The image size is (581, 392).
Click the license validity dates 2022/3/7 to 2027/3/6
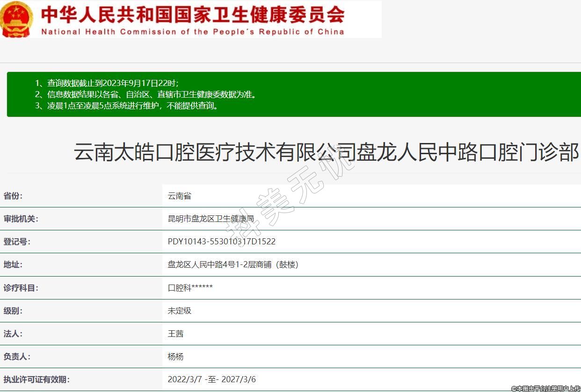click(x=212, y=379)
